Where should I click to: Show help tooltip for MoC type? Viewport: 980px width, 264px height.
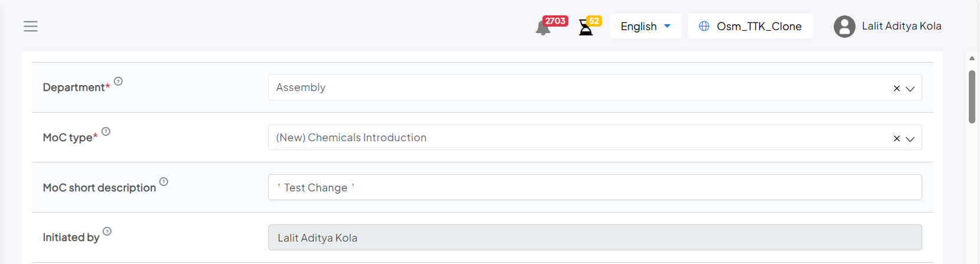106,132
